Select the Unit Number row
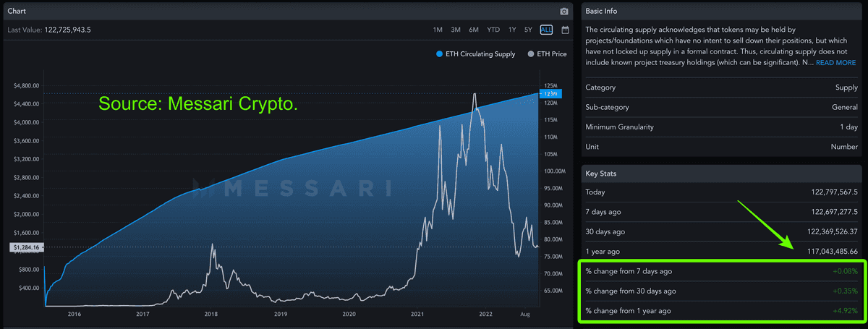The image size is (868, 329). 721,147
